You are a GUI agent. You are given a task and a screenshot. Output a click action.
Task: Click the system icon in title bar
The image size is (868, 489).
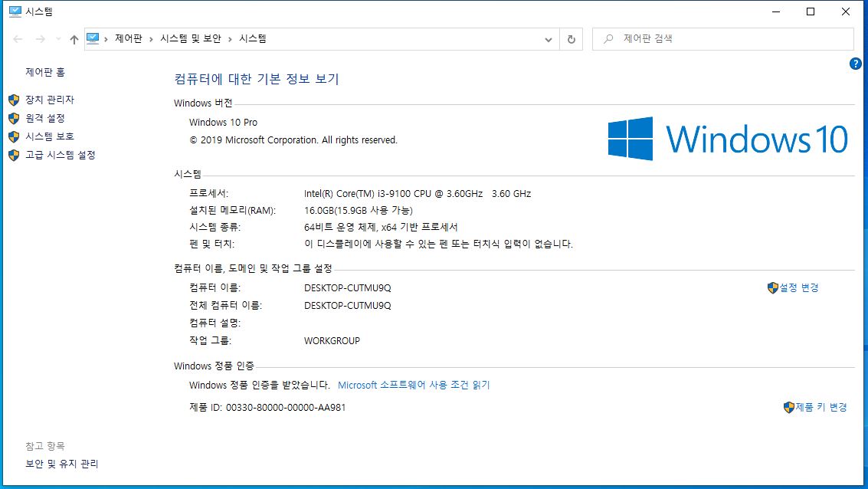point(15,11)
